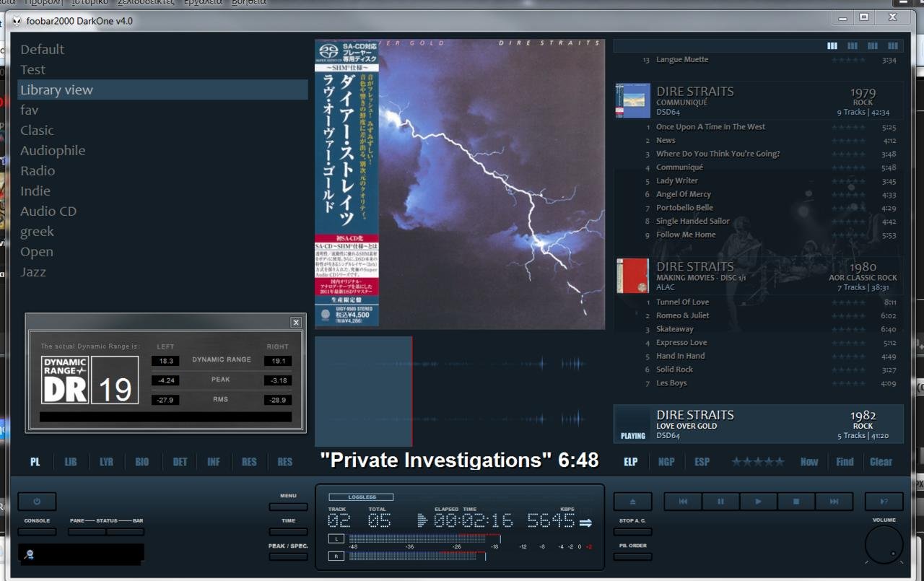
Task: Select the first playlist layout icon
Action: tap(832, 46)
